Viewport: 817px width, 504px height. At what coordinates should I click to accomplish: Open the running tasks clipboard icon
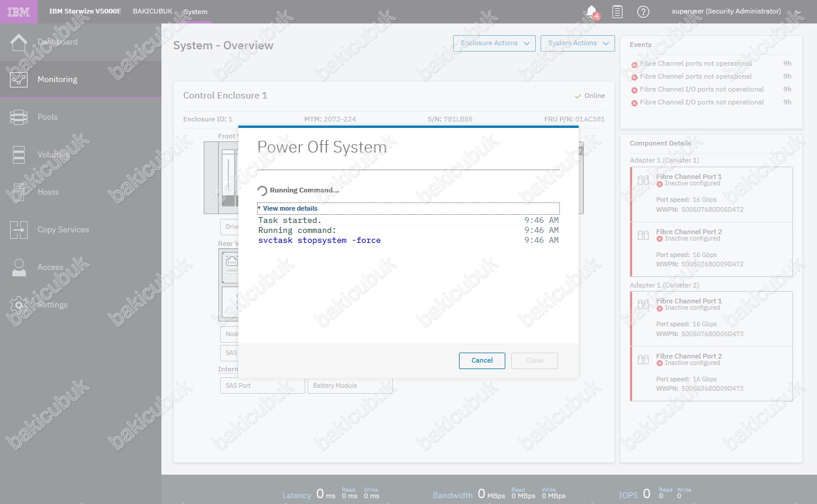617,11
